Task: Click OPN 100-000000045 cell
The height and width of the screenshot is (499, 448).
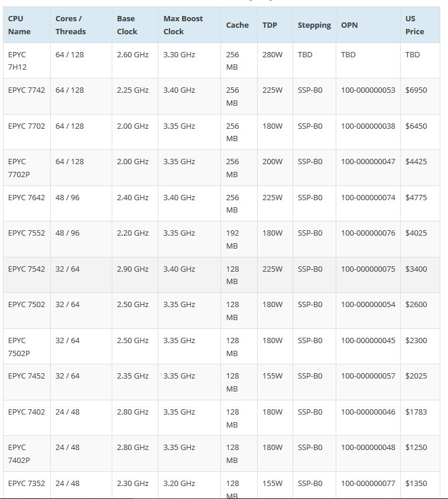Action: pyautogui.click(x=368, y=347)
